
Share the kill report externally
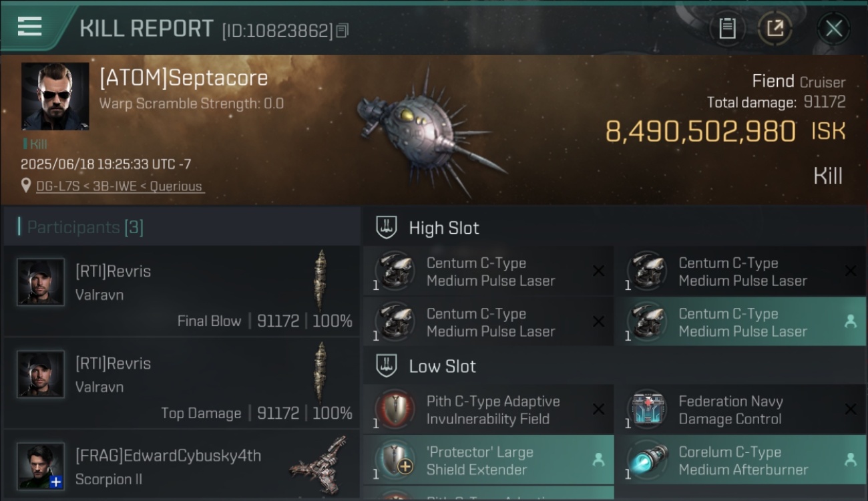(x=775, y=28)
